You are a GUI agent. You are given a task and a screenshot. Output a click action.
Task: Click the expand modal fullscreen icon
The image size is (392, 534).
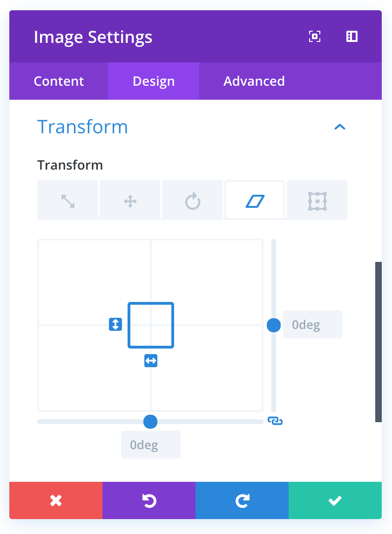[x=315, y=37]
